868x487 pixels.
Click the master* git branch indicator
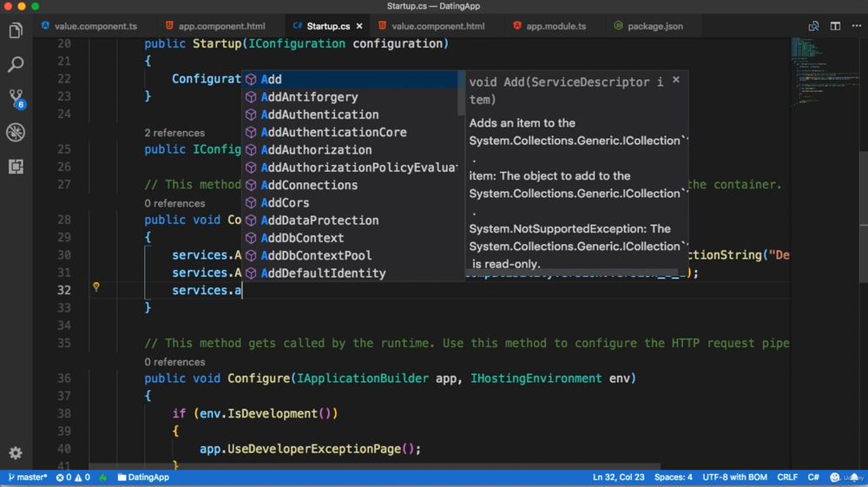click(x=28, y=477)
